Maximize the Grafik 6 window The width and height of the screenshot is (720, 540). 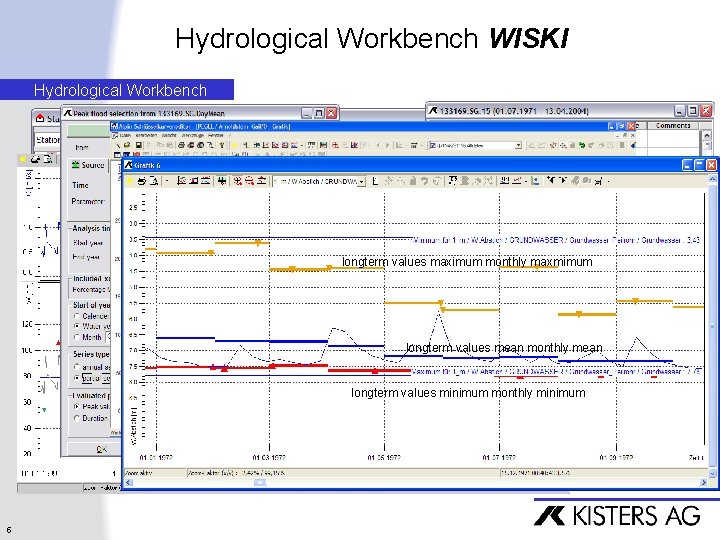(699, 165)
